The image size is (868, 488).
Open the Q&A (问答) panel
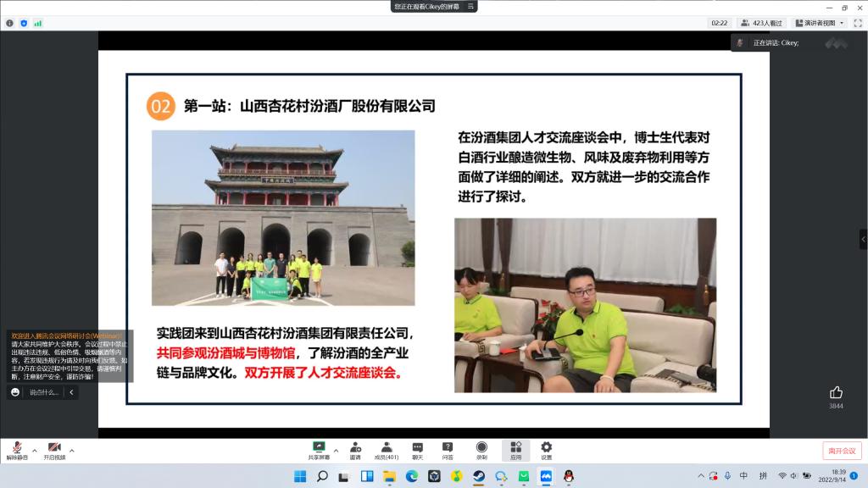point(448,449)
